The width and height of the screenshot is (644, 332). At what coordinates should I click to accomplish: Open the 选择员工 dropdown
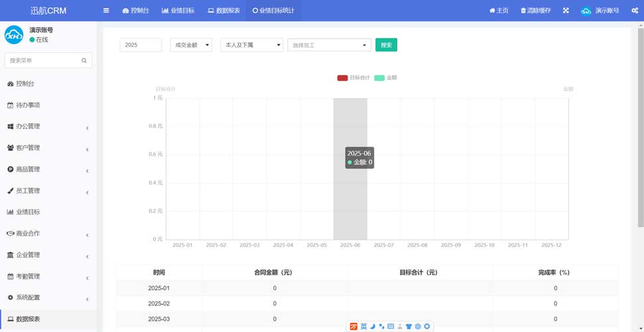point(329,45)
